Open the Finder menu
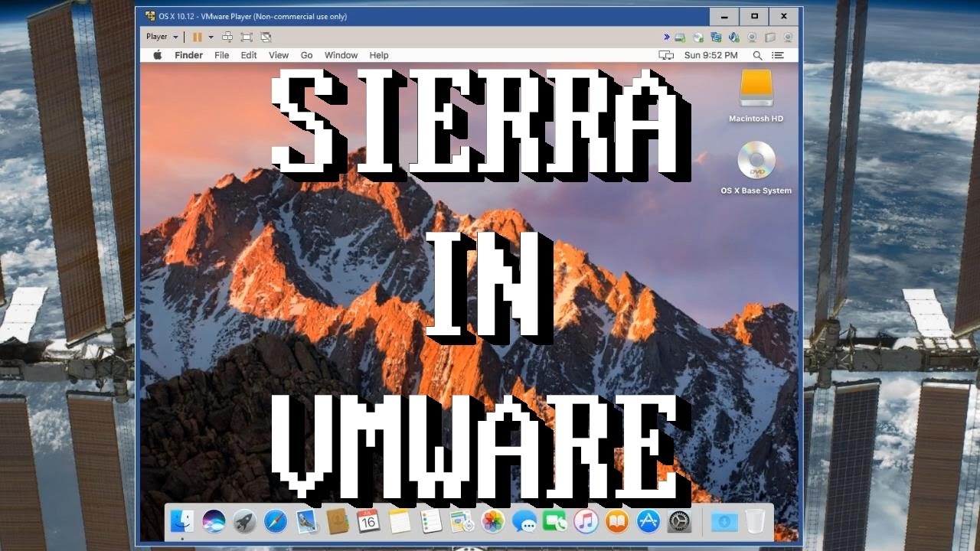The height and width of the screenshot is (551, 980). click(x=188, y=55)
